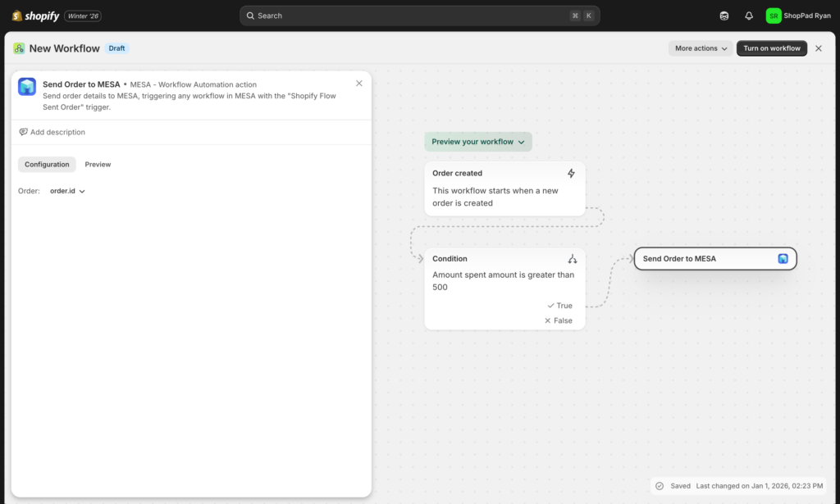Select the False branch of the condition
Image resolution: width=840 pixels, height=504 pixels.
click(559, 320)
